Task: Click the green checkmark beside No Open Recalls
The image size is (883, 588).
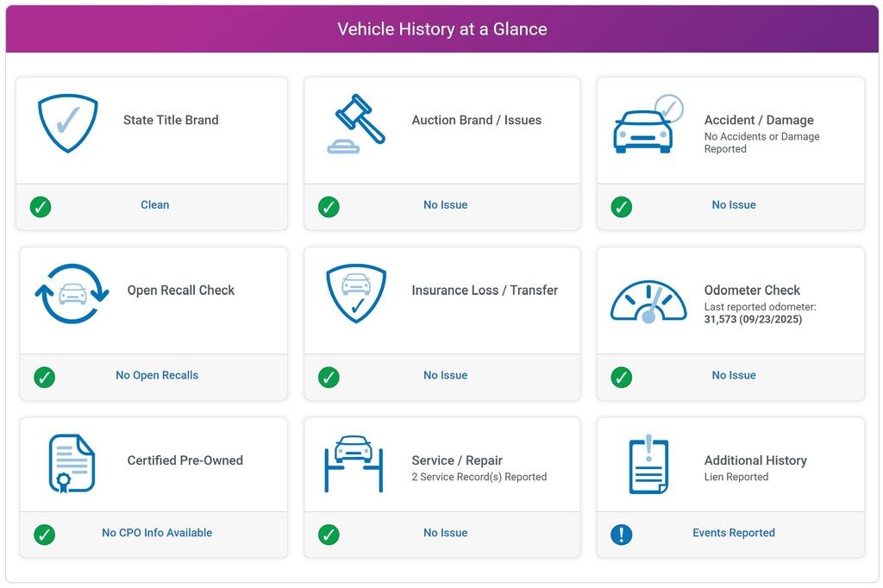Action: tap(44, 378)
